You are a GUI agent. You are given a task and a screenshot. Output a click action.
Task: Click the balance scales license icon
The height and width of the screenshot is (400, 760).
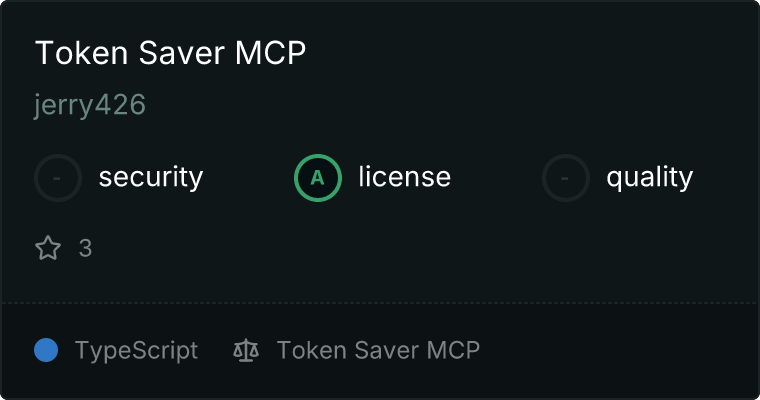click(x=246, y=351)
